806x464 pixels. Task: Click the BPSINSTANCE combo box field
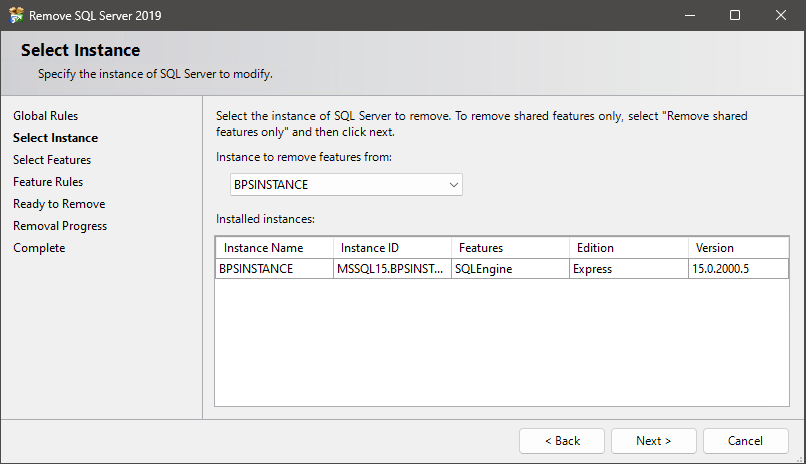pos(346,184)
